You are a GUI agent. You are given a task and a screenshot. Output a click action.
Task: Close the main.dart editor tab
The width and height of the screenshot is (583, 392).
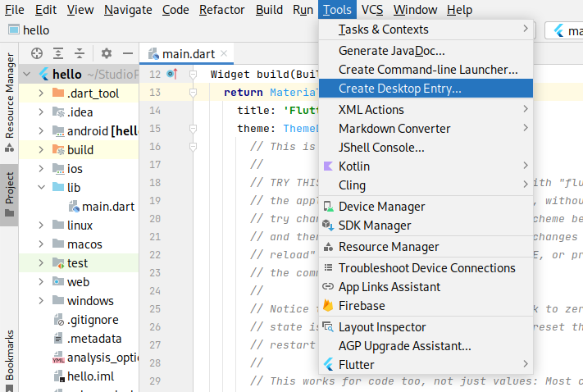(224, 53)
